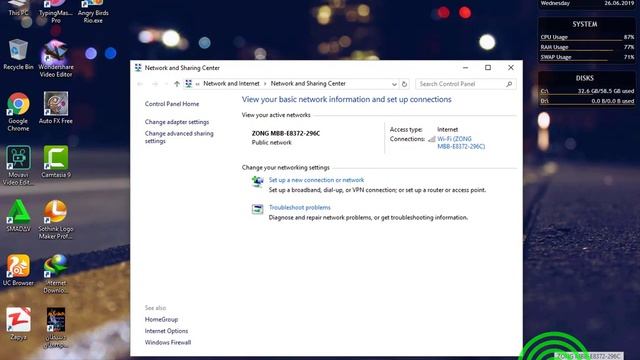Screen dimensions: 640x360
Task: Click the D:\ disk usage entry
Action: [587, 101]
